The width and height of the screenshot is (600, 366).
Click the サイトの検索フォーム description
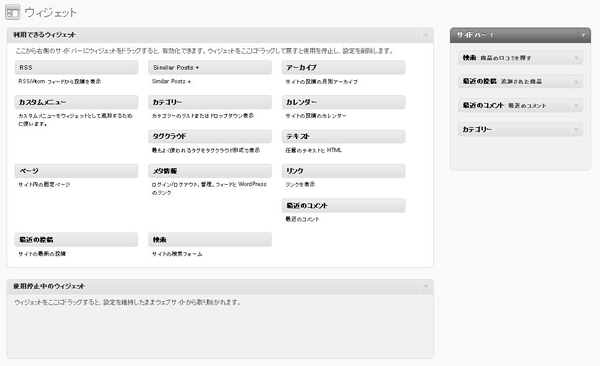[x=177, y=253]
